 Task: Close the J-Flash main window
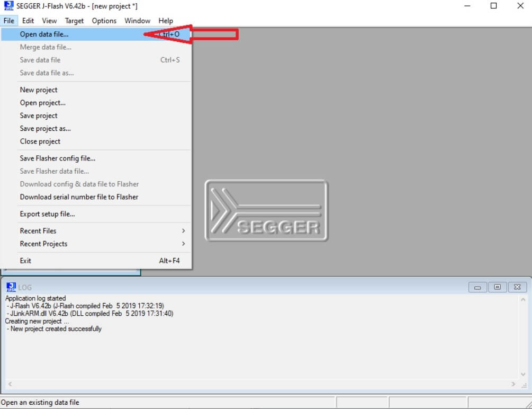point(520,6)
